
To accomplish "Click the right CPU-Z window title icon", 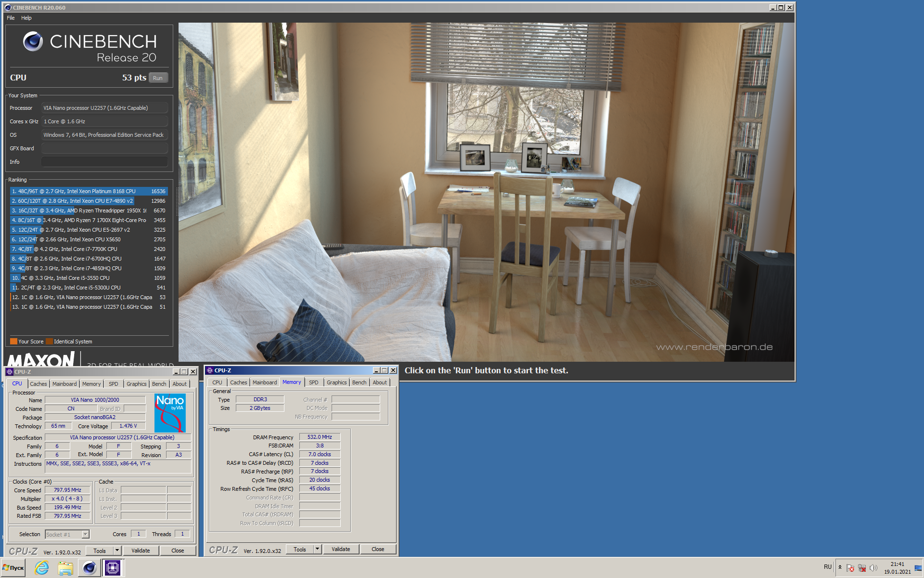I will pyautogui.click(x=210, y=370).
